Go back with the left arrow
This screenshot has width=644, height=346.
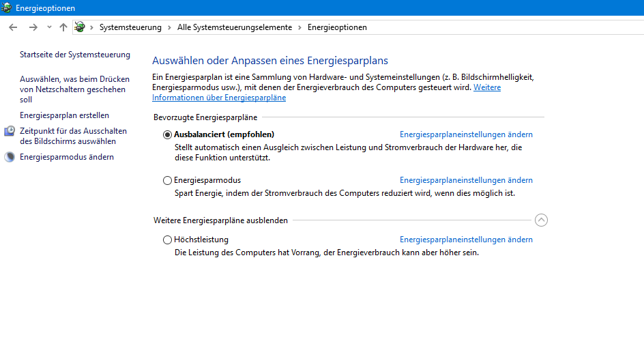[x=13, y=27]
